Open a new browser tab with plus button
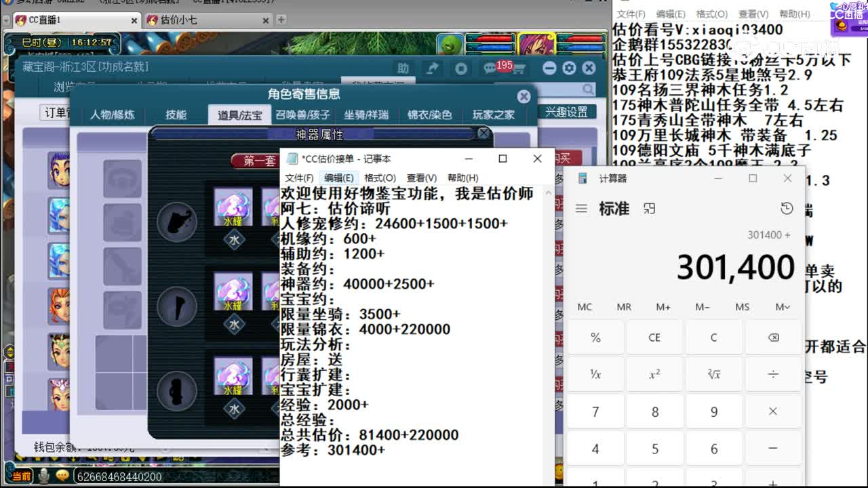The height and width of the screenshot is (488, 868). 281,20
